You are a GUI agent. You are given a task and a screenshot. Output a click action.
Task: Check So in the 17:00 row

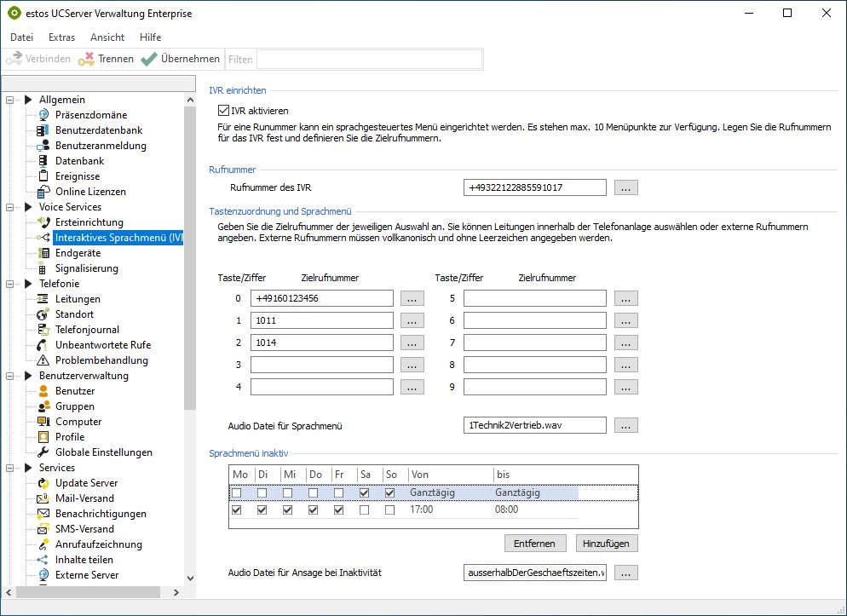click(390, 509)
